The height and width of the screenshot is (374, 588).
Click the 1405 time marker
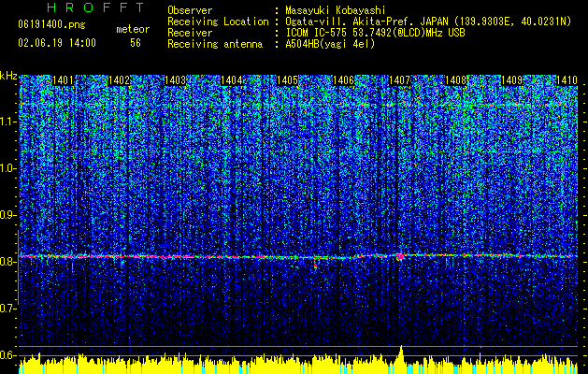[x=287, y=80]
